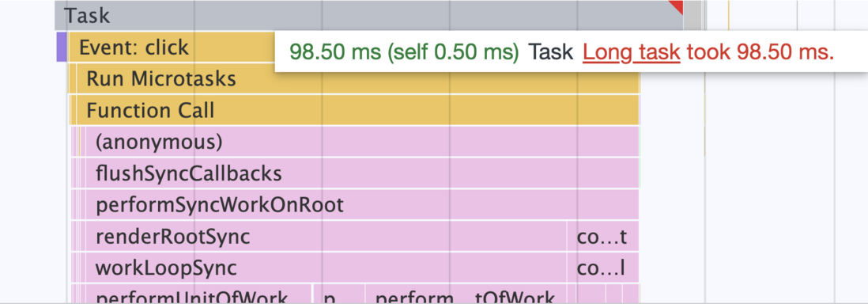This screenshot has width=868, height=304.
Task: Click the thin yellow sliver right of Task
Action: [729, 15]
